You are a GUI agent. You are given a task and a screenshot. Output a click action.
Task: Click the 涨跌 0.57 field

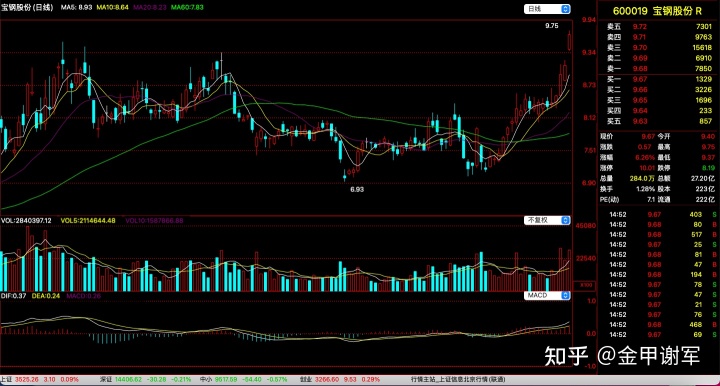626,147
